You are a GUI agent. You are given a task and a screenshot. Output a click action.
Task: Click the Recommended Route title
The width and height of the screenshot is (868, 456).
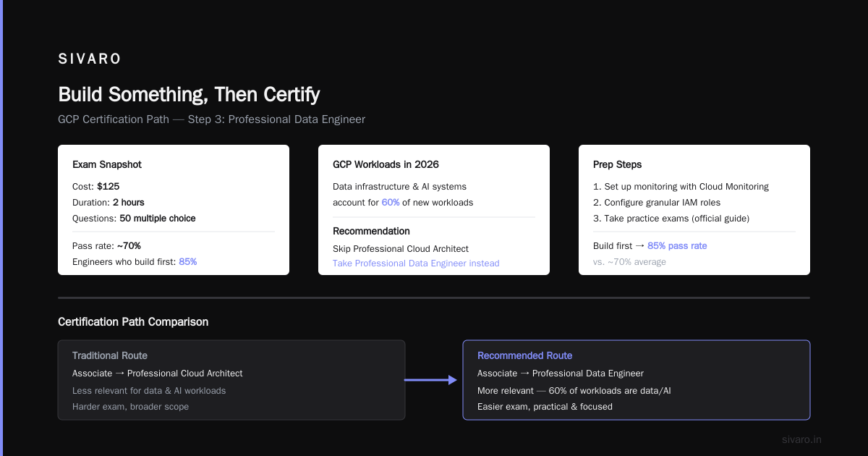524,355
